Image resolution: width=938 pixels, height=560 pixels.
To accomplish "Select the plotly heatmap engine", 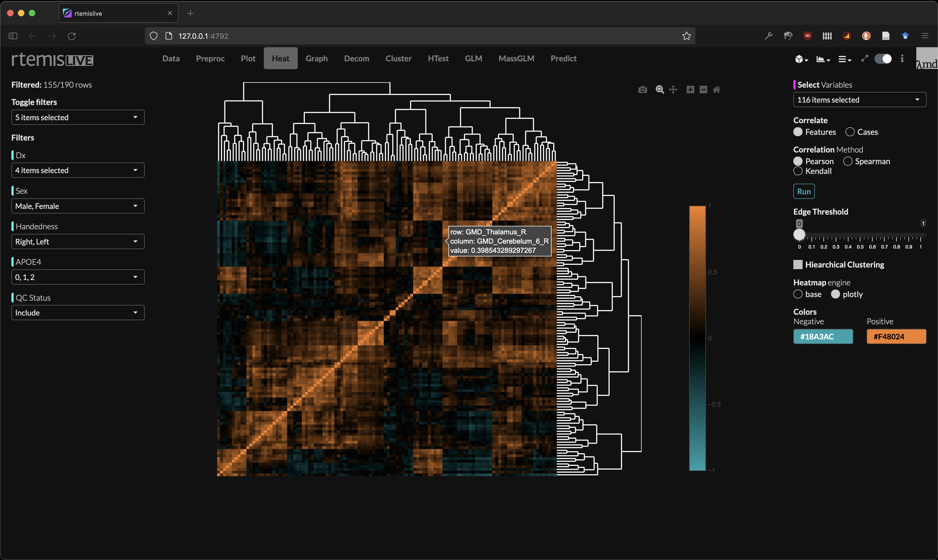I will pyautogui.click(x=835, y=294).
